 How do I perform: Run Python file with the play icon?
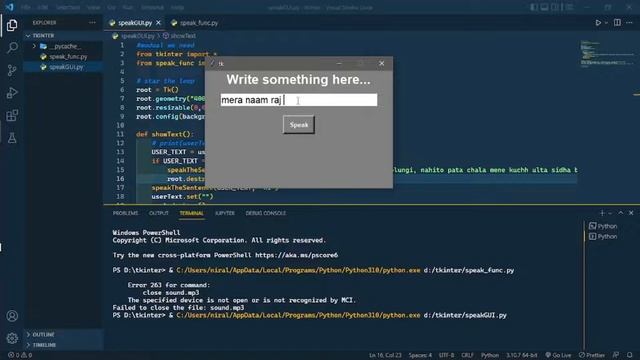tap(598, 23)
